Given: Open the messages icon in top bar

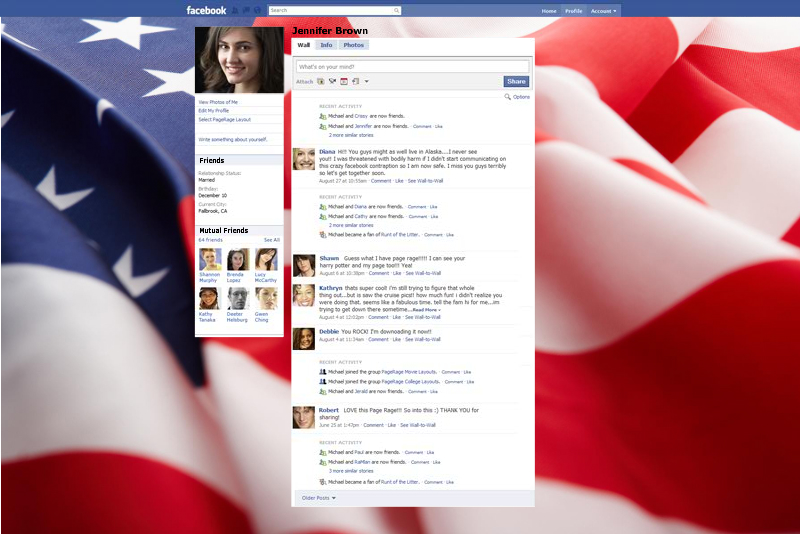Looking at the screenshot, I should 246,10.
